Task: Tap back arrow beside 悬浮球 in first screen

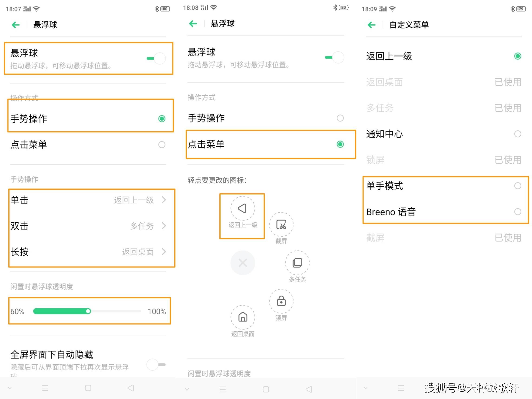Action: [x=16, y=25]
